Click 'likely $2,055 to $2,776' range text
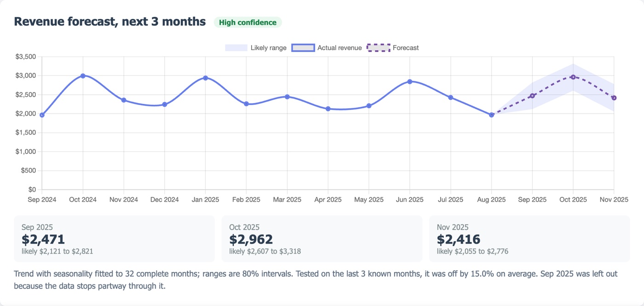This screenshot has width=644, height=306. [472, 251]
